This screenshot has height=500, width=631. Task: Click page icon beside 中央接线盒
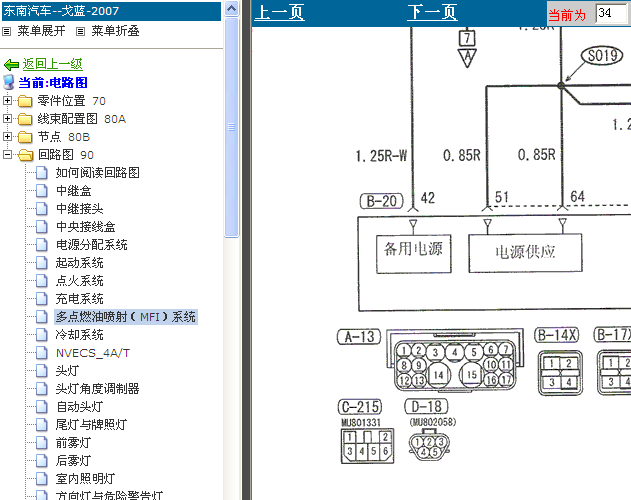[42, 227]
